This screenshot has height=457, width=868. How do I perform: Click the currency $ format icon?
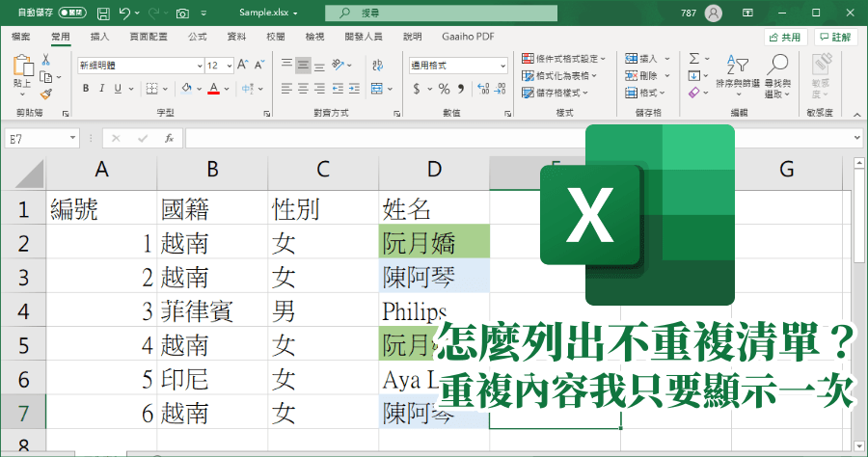(x=417, y=89)
